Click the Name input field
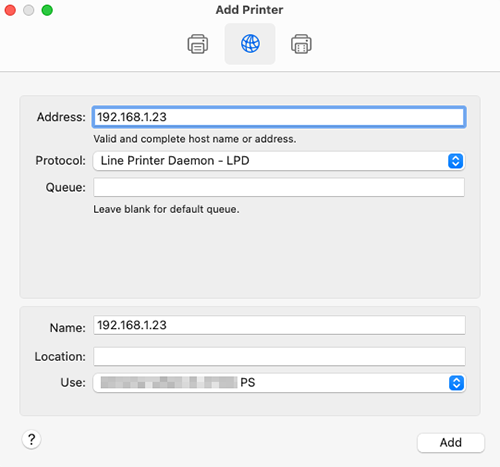500x467 pixels. [279, 325]
